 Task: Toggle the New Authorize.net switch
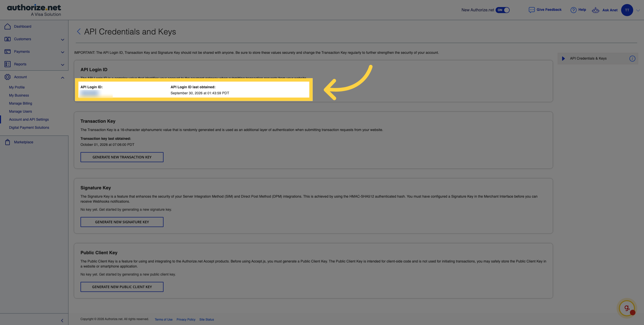point(502,10)
